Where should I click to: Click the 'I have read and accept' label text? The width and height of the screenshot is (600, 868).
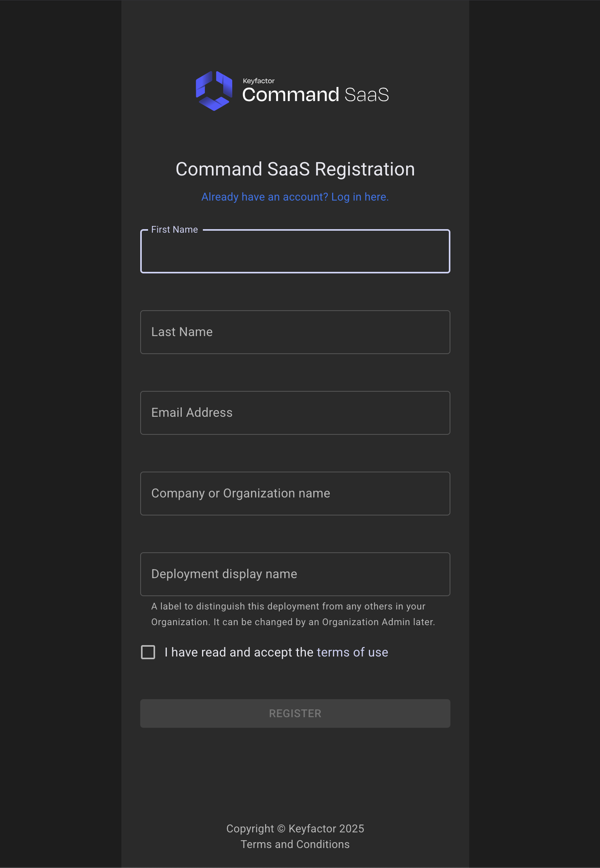click(239, 652)
